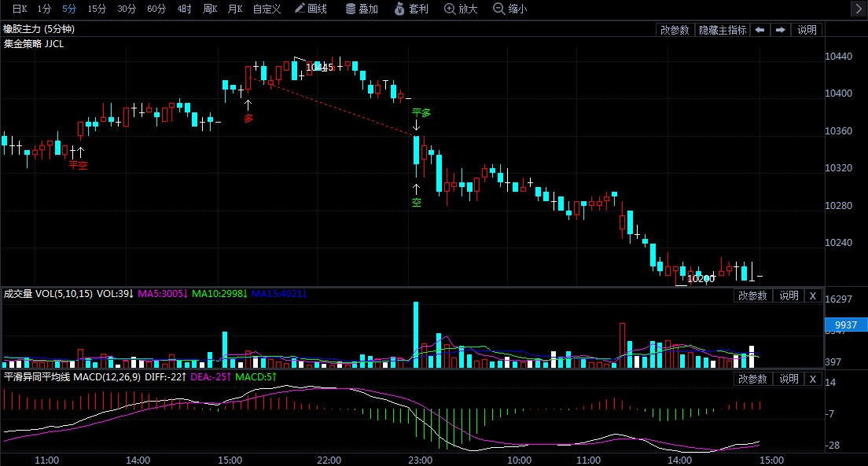
Task: Click 改参数 in the MACD panel
Action: point(752,379)
